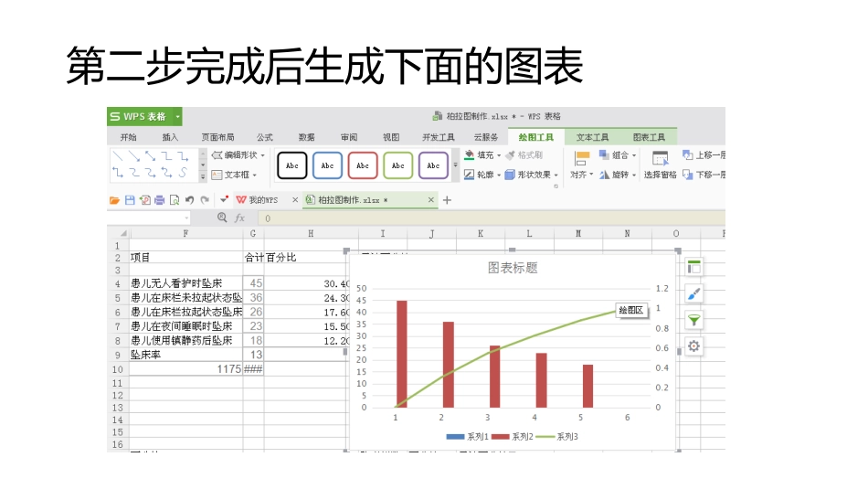
Task: Open the 开发工具 ribbon tab
Action: [x=439, y=137]
